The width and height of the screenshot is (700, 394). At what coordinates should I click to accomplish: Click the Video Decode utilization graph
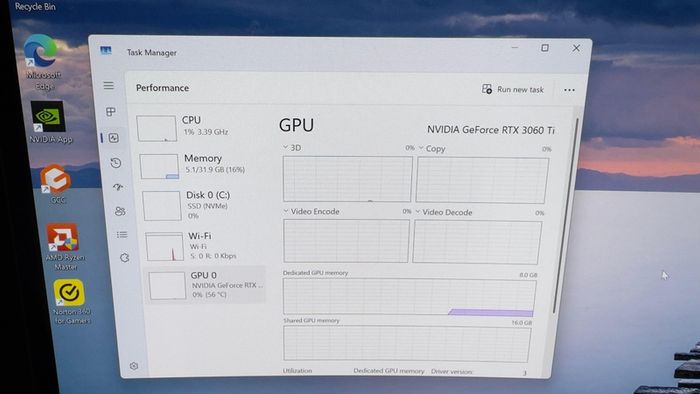pyautogui.click(x=477, y=242)
